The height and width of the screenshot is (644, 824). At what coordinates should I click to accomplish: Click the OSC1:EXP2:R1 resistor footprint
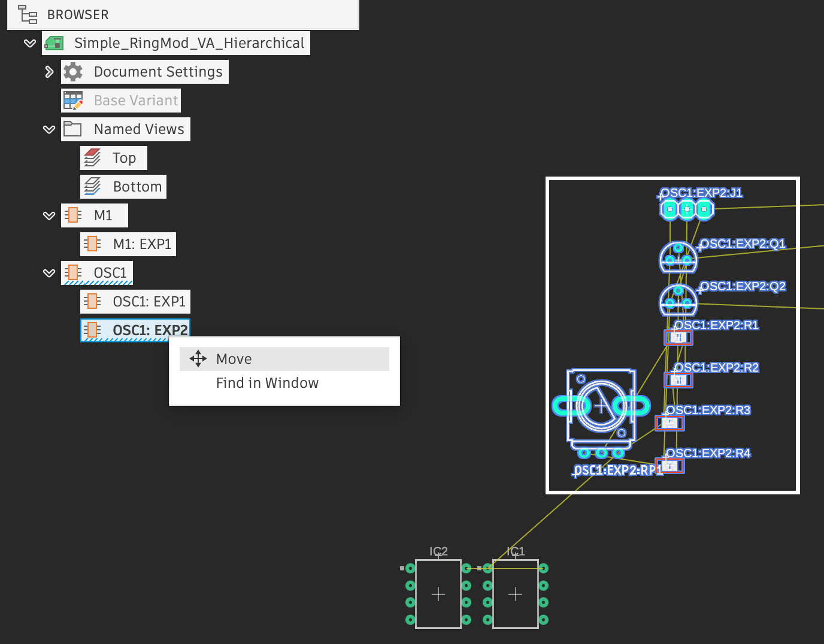coord(678,338)
